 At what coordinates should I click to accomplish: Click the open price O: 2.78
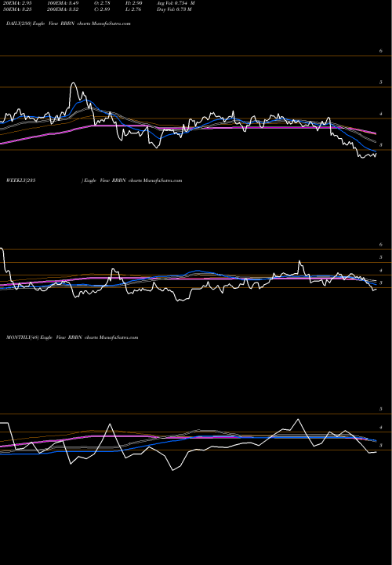click(x=102, y=3)
